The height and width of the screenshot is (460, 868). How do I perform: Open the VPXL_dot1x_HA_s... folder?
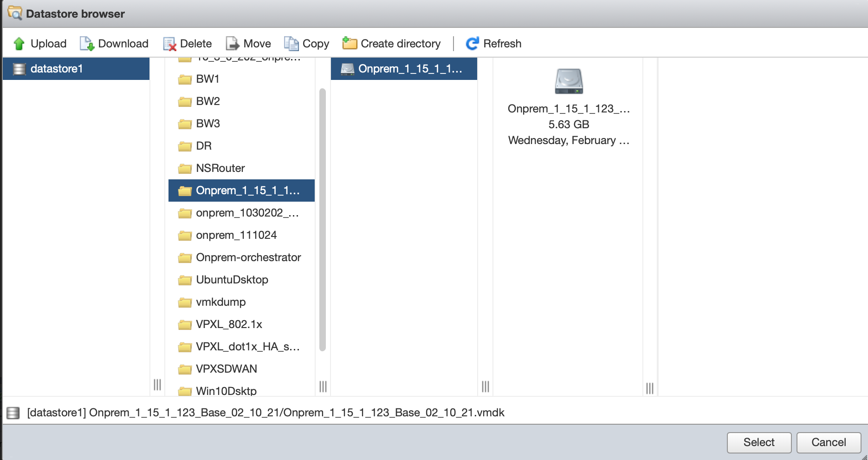tap(241, 347)
